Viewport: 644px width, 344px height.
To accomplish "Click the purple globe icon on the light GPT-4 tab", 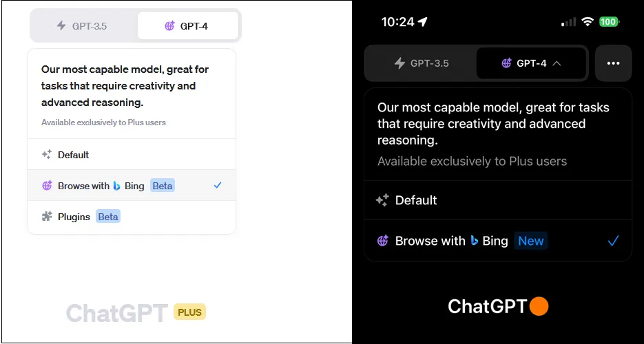I will click(169, 26).
